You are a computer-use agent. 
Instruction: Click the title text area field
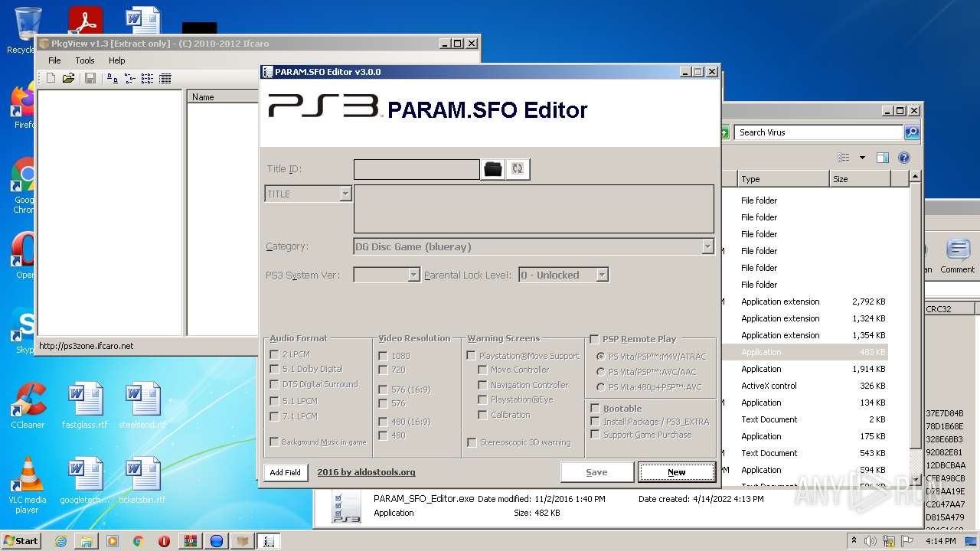coord(534,208)
